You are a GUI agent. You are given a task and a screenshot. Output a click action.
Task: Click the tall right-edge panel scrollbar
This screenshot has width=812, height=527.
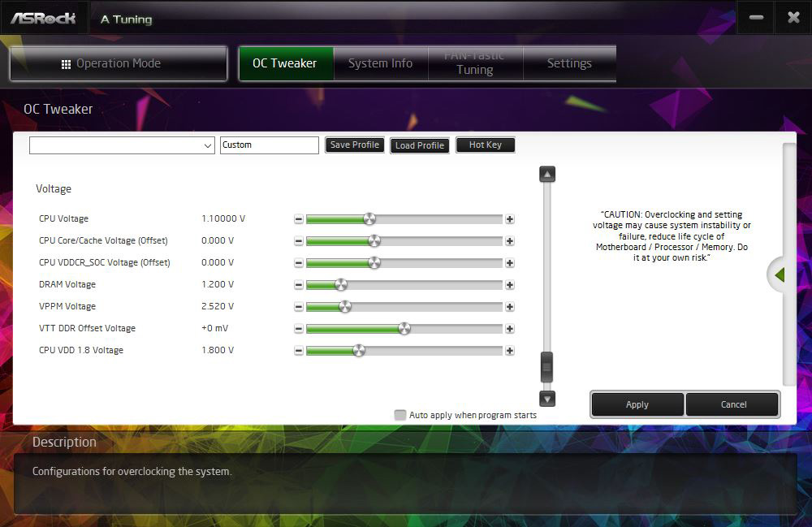click(788, 264)
